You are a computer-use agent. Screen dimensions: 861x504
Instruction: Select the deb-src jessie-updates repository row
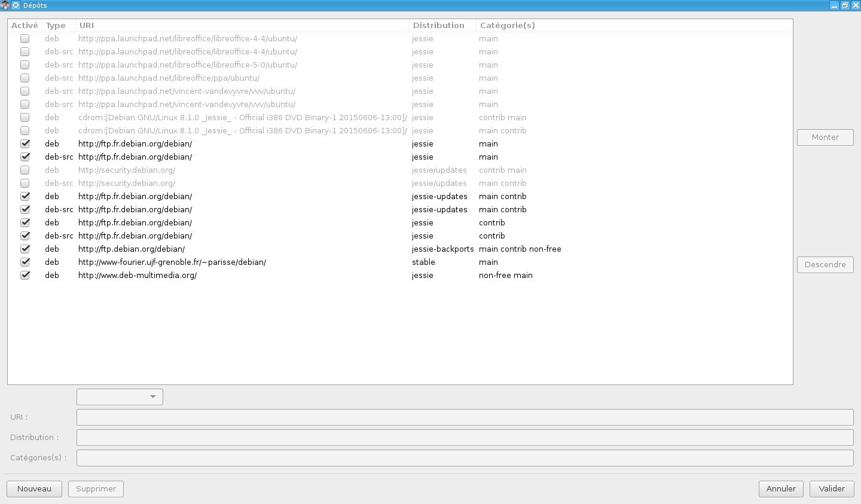(239, 210)
